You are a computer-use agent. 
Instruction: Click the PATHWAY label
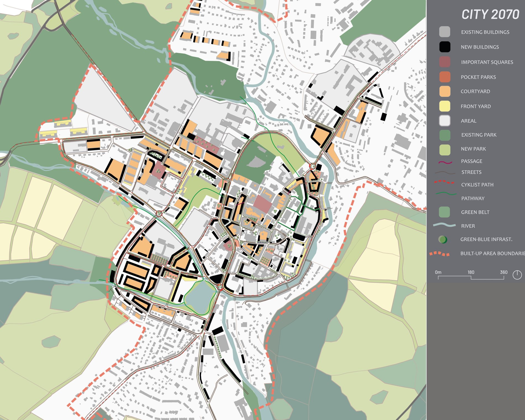click(473, 199)
